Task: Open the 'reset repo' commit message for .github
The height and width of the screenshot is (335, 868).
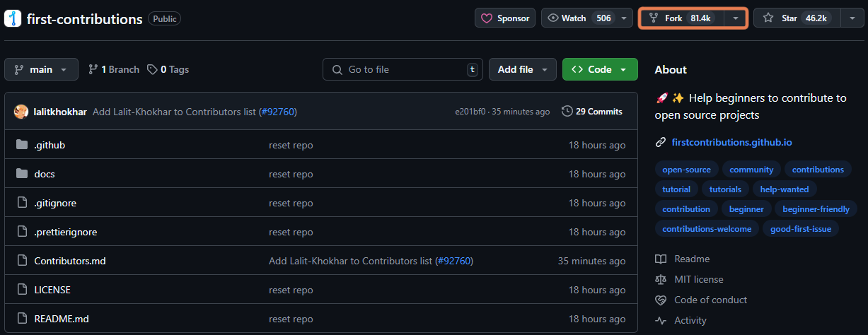Action: click(291, 145)
